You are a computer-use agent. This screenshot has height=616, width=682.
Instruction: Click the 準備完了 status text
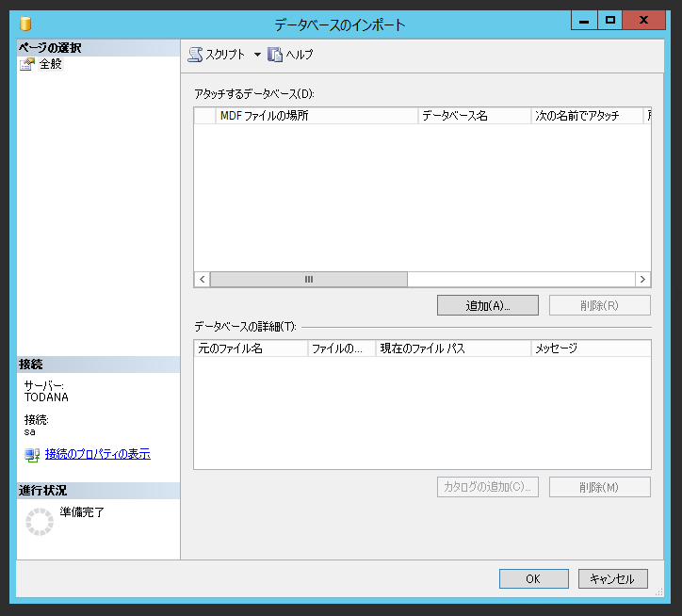pos(82,512)
